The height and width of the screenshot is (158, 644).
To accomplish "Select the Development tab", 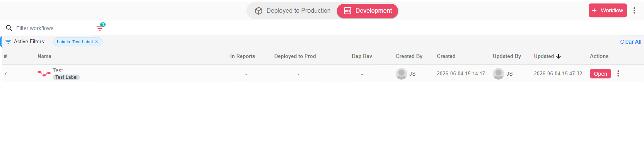I will 367,11.
